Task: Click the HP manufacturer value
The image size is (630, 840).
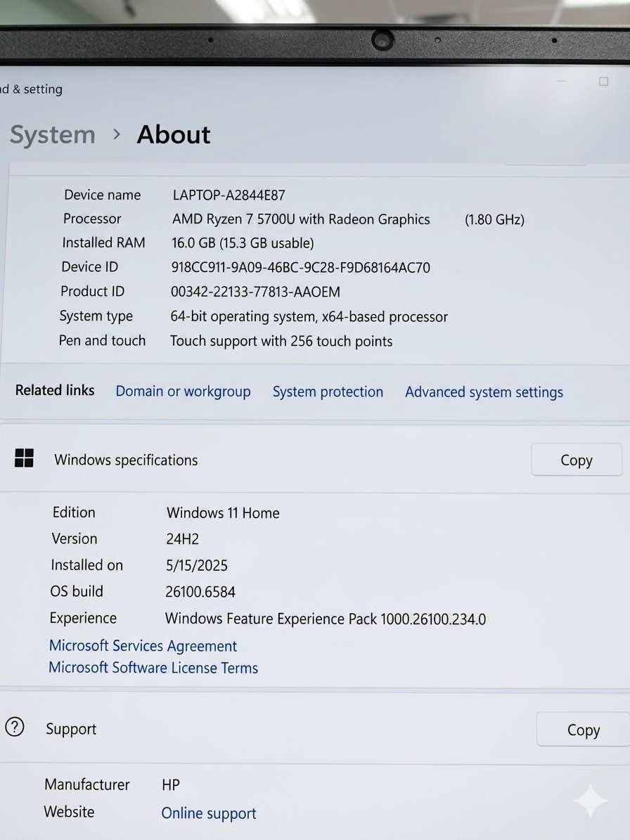Action: 171,785
